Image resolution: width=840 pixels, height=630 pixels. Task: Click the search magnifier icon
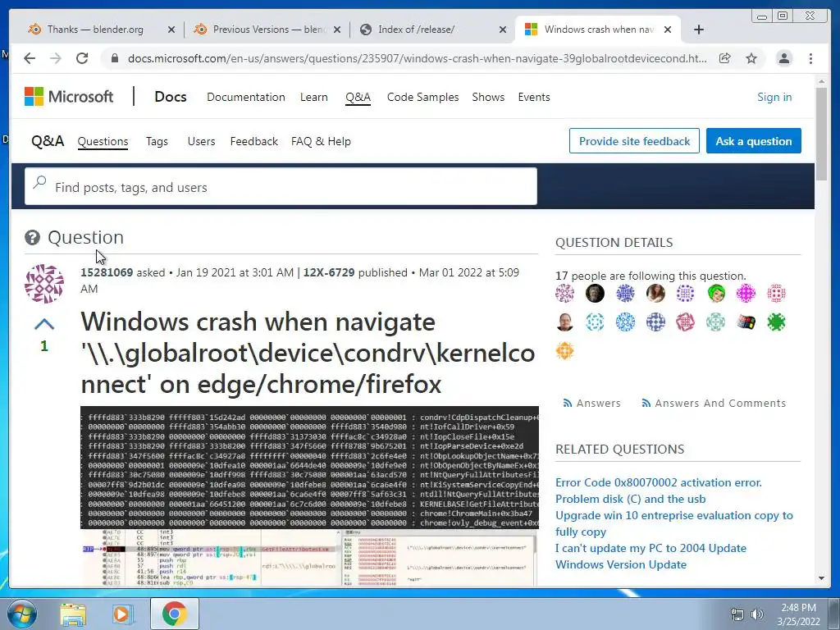pos(39,183)
